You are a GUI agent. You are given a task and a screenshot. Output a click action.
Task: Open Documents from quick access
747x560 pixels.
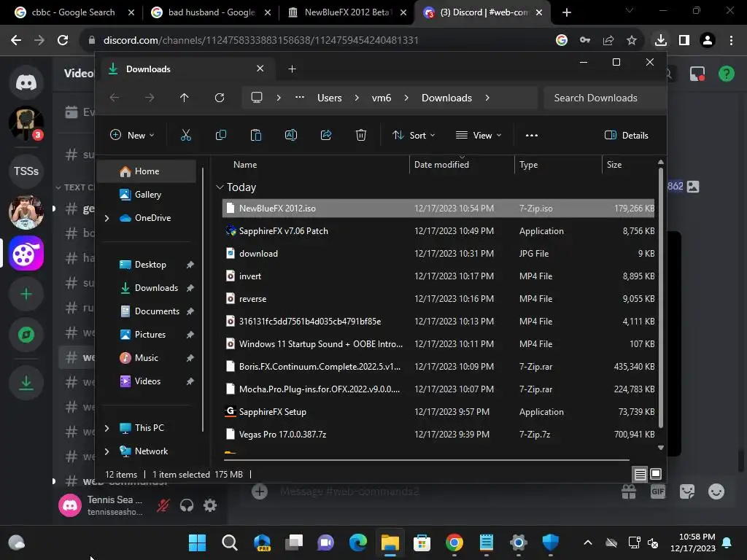pos(157,311)
